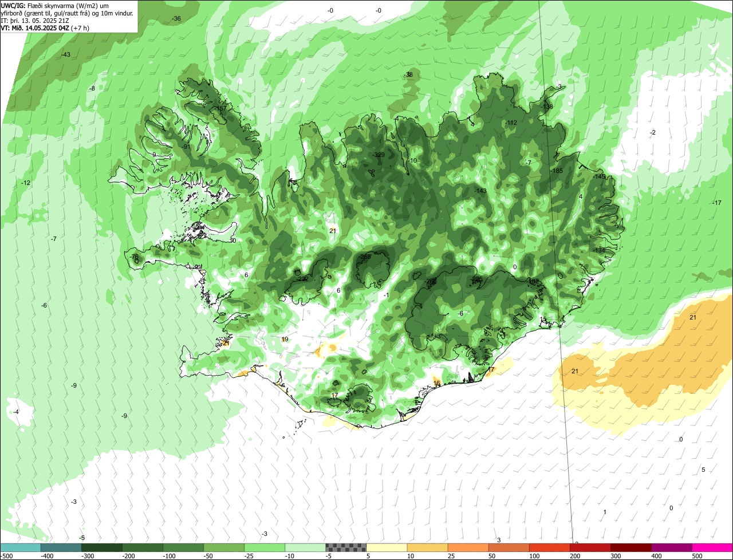
Task: Click the -138 flux value in the northeast
Action: point(547,107)
